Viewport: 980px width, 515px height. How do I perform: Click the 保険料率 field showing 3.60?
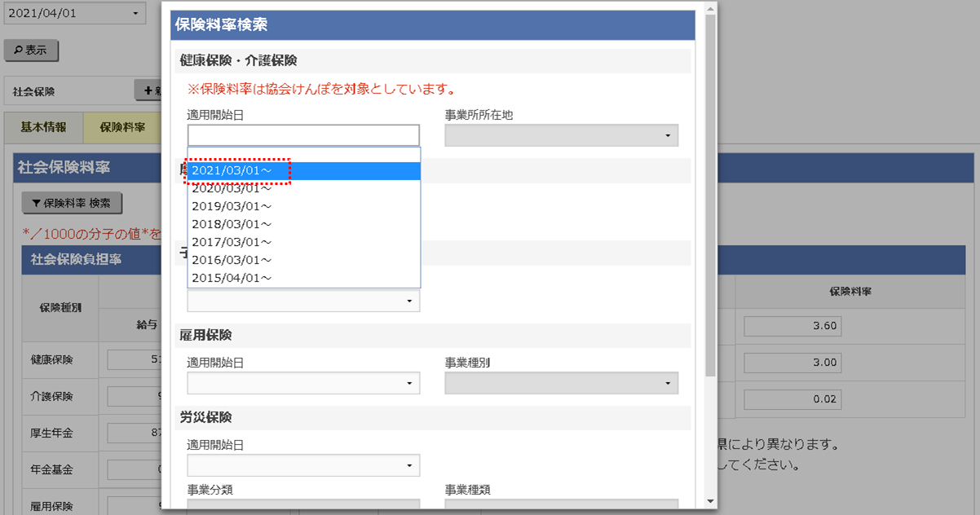click(792, 325)
